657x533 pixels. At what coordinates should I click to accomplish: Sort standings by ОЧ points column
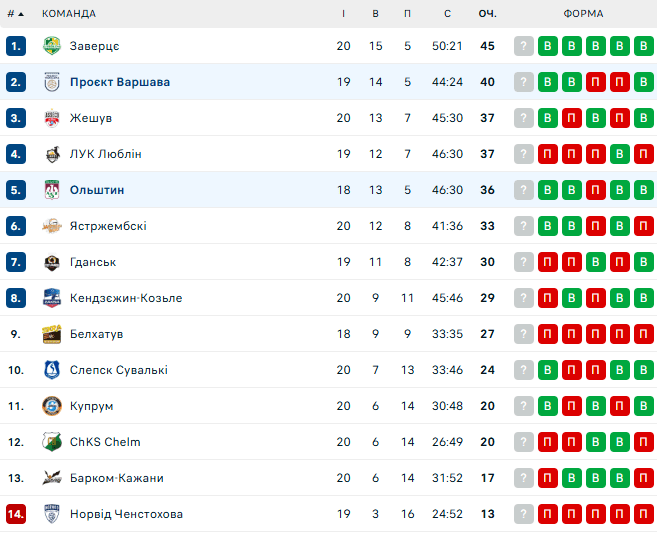[487, 13]
